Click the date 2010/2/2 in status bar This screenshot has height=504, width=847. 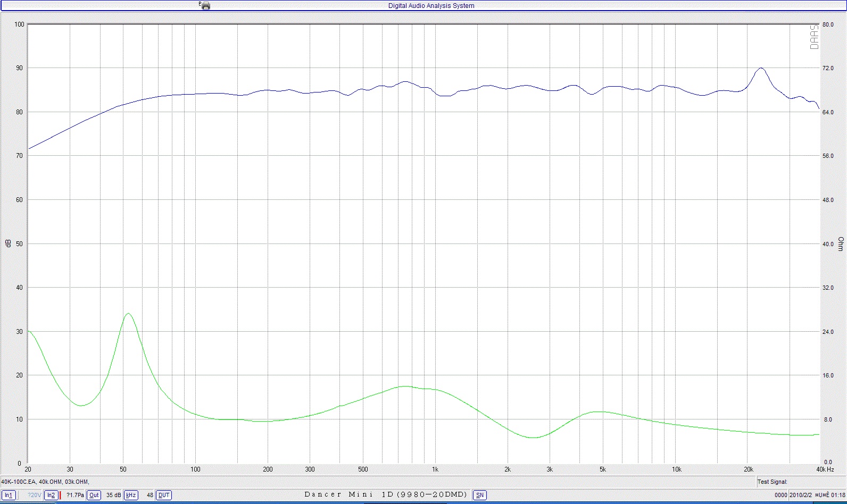coord(801,495)
